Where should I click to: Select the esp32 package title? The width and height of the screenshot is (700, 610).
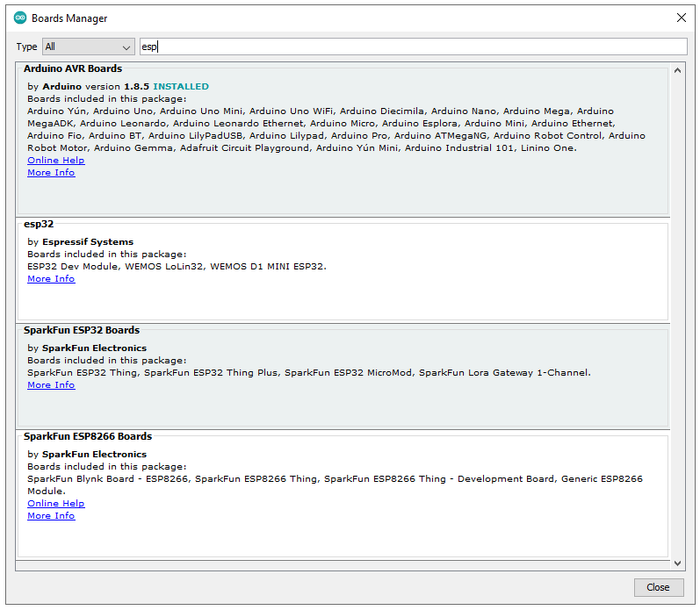pos(39,224)
